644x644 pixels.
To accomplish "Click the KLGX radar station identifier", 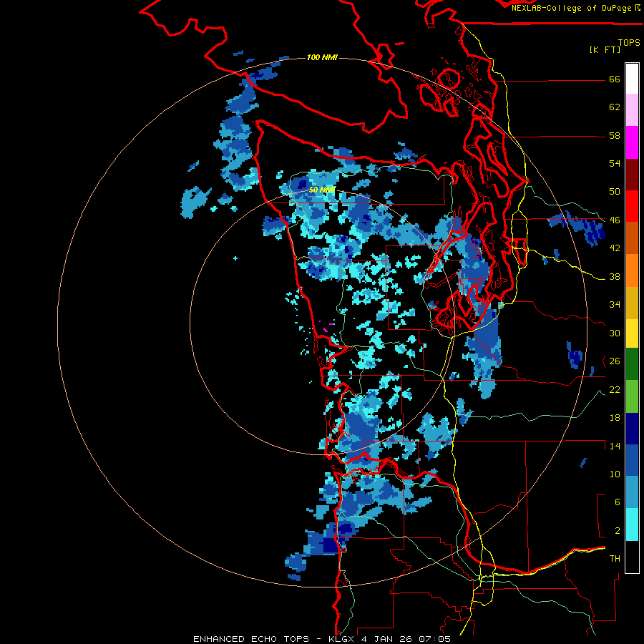I will pyautogui.click(x=342, y=639).
